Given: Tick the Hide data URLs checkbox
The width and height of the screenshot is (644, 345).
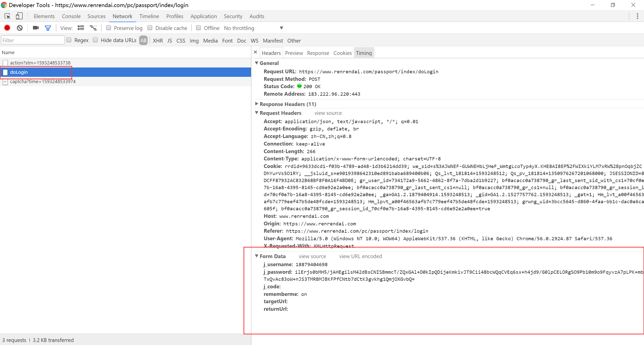Looking at the screenshot, I should coord(95,40).
